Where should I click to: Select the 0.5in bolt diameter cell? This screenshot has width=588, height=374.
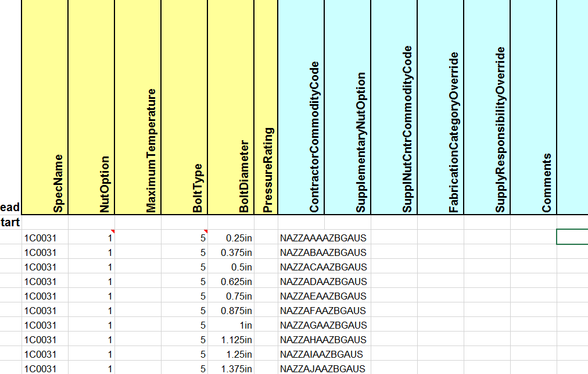(x=231, y=267)
